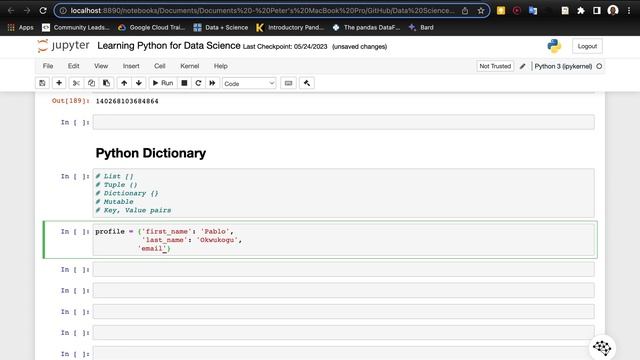Save and checkpoint the notebook

coord(42,83)
